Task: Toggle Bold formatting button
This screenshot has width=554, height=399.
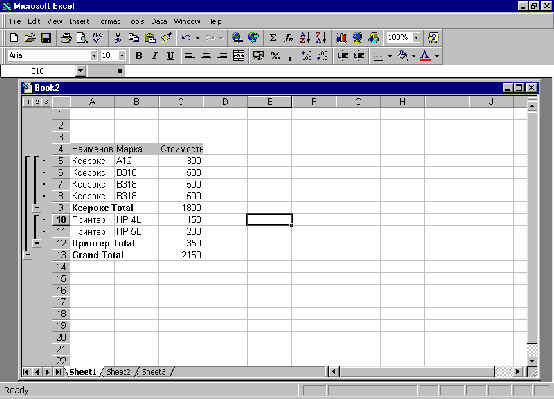Action: click(139, 55)
